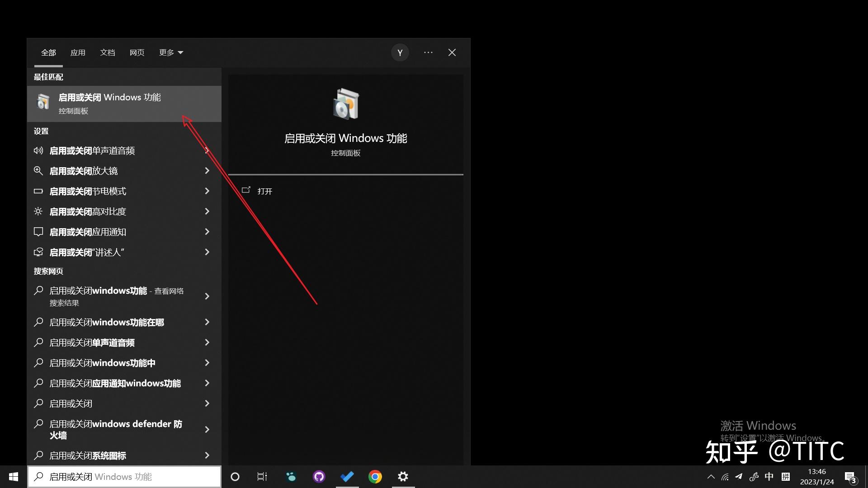868x488 pixels.
Task: Expand arrow for 启用或关闭应用通知
Action: click(207, 232)
